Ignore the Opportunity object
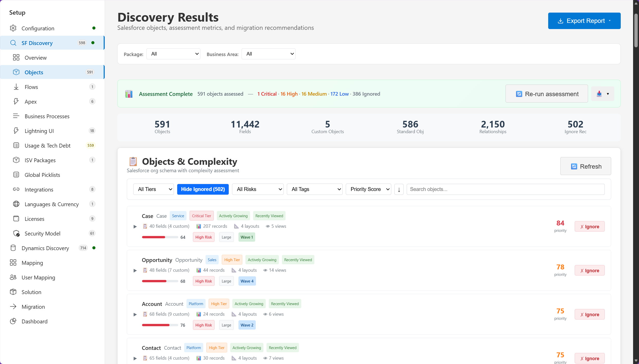The image size is (639, 364). coord(590,270)
